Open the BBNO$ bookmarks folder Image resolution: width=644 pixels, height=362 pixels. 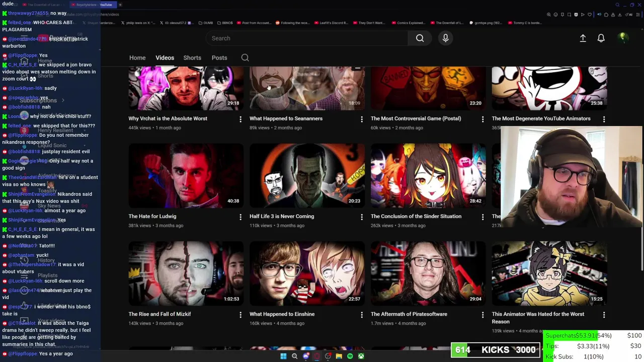225,23
